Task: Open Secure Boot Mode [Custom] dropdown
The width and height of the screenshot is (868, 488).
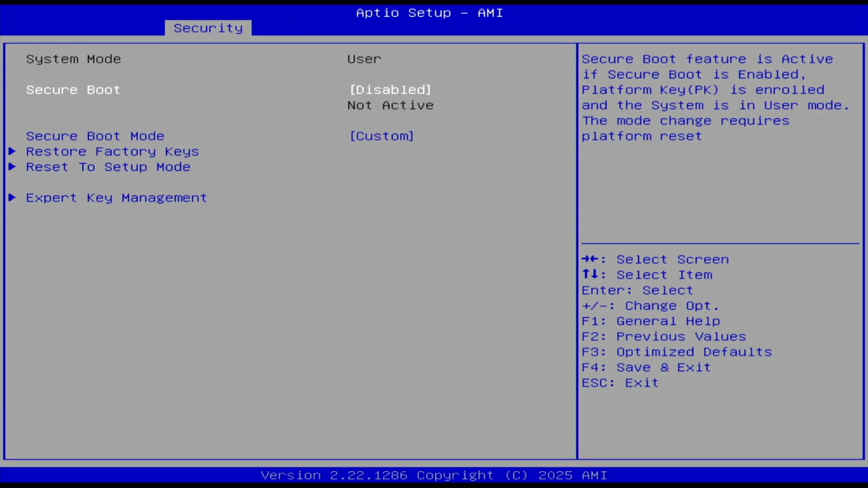Action: [x=382, y=136]
